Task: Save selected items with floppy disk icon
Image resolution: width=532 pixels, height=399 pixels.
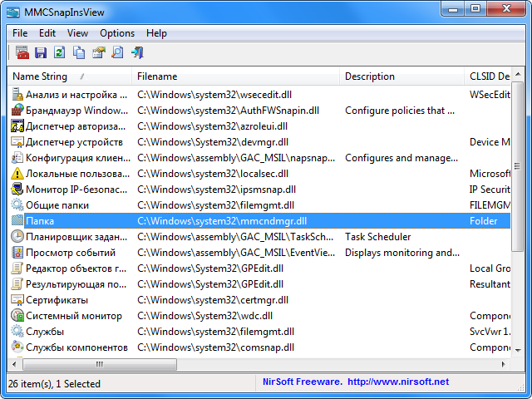Action: 41,52
